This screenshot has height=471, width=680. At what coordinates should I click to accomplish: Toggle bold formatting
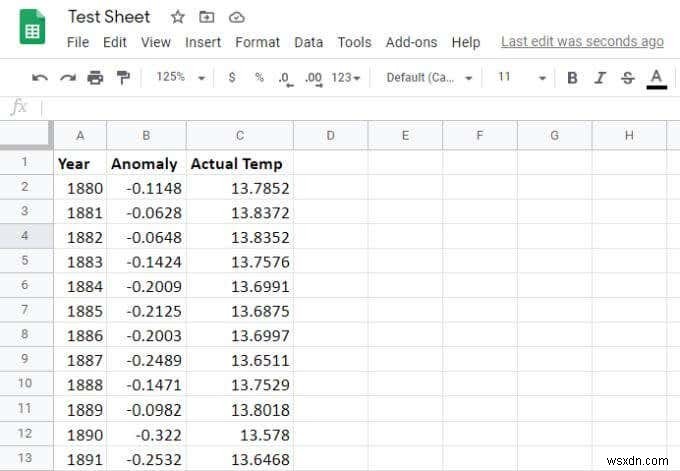tap(572, 78)
